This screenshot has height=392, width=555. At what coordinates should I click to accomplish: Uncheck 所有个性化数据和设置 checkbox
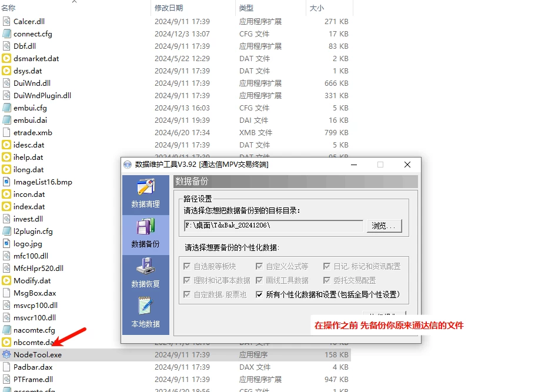(259, 294)
